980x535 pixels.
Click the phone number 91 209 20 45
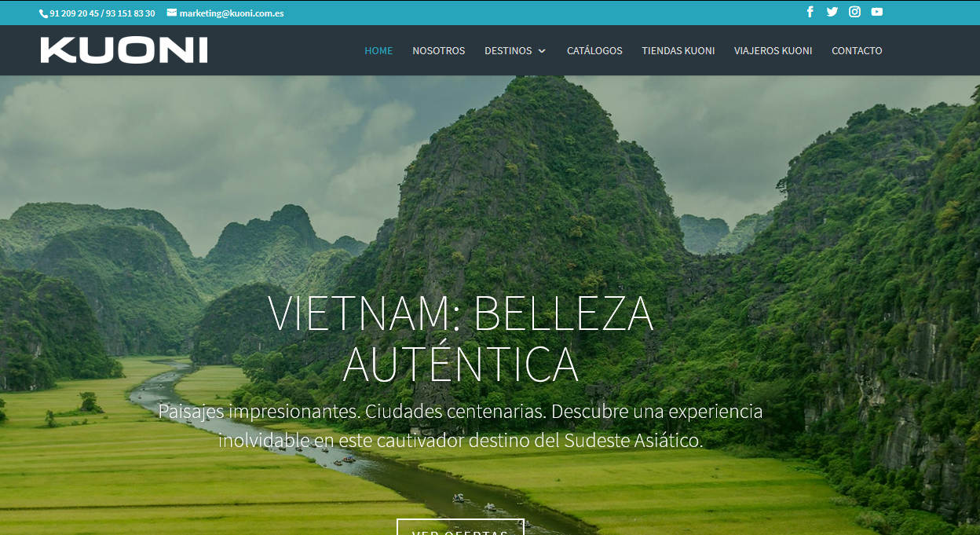(x=74, y=13)
